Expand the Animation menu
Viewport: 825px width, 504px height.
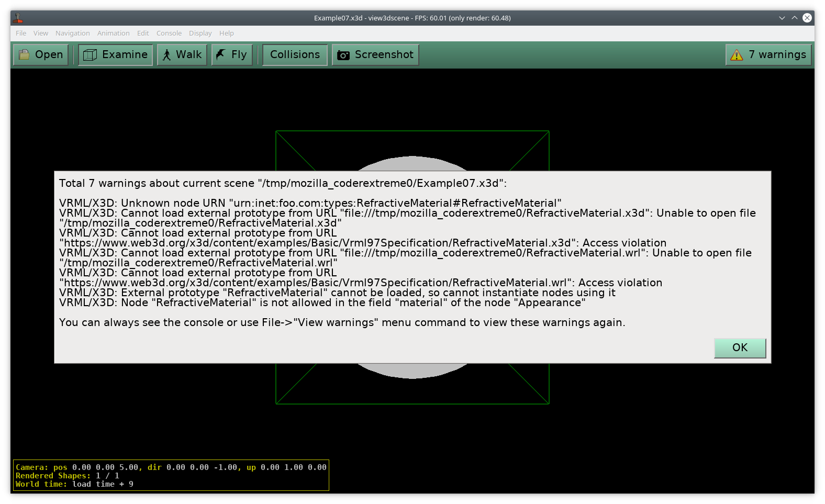tap(113, 33)
